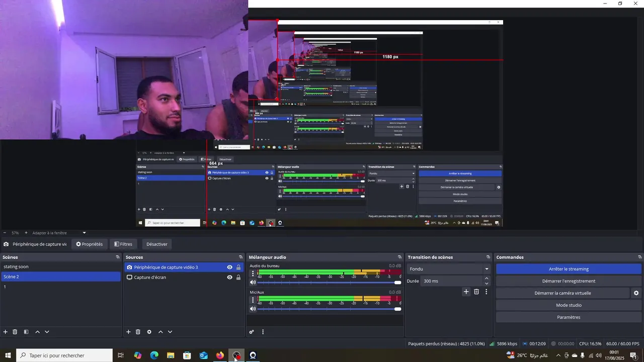Open Propriétés of selected source

coord(90,244)
